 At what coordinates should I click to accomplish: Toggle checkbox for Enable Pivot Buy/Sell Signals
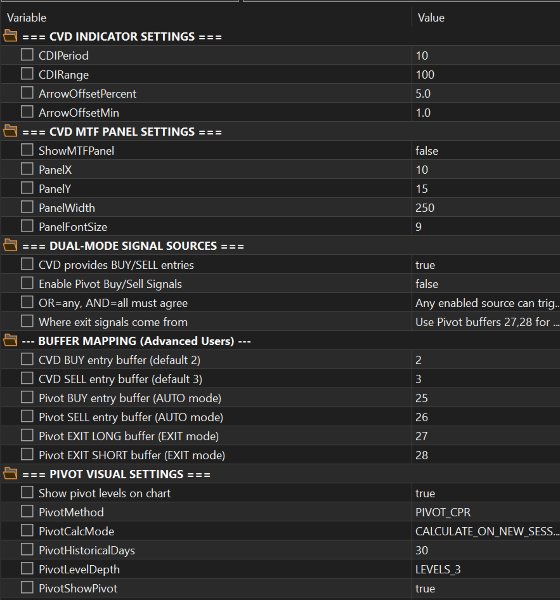click(27, 283)
